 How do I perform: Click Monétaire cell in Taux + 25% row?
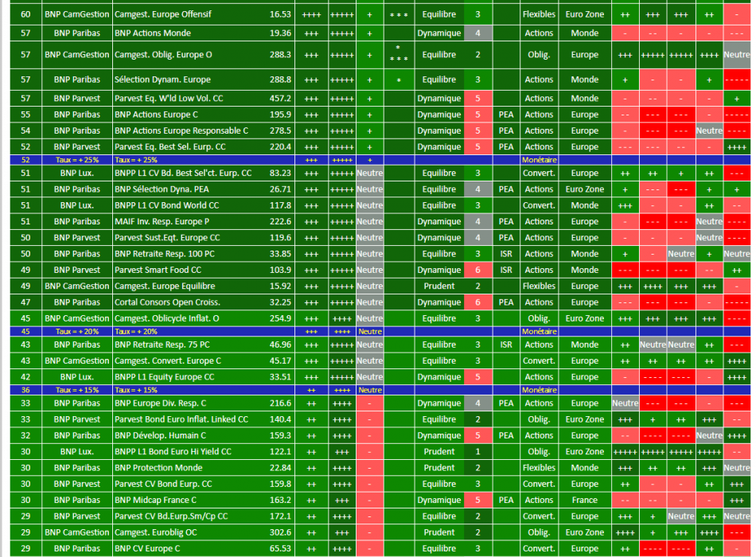click(x=540, y=160)
